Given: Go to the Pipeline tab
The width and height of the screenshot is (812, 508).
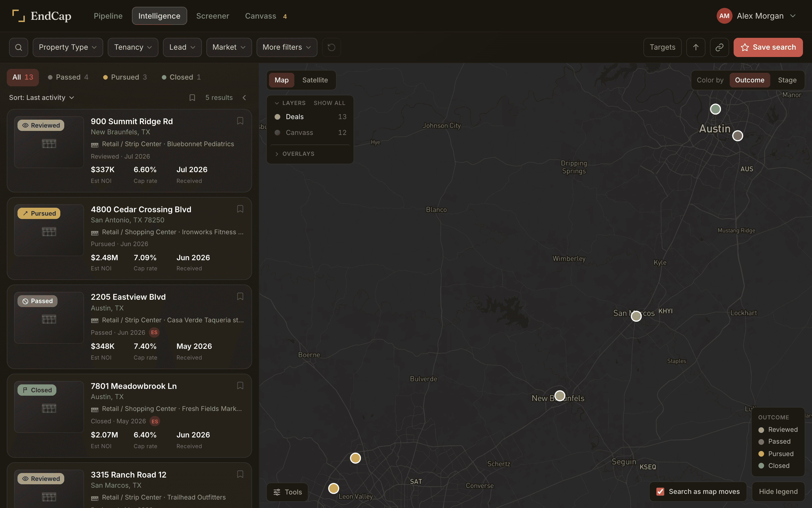Looking at the screenshot, I should pyautogui.click(x=108, y=16).
